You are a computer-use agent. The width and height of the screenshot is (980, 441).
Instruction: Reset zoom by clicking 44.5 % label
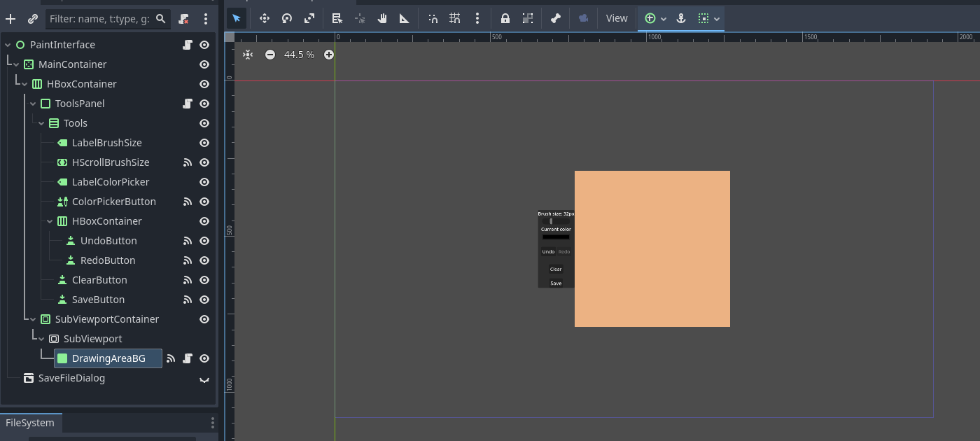coord(299,55)
